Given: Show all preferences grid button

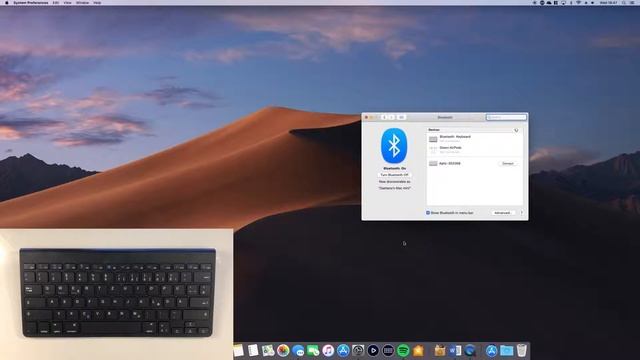Looking at the screenshot, I should coord(401,117).
